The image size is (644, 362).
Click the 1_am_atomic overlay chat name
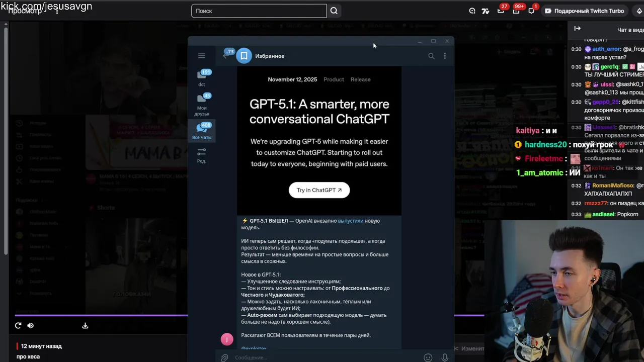click(x=539, y=172)
